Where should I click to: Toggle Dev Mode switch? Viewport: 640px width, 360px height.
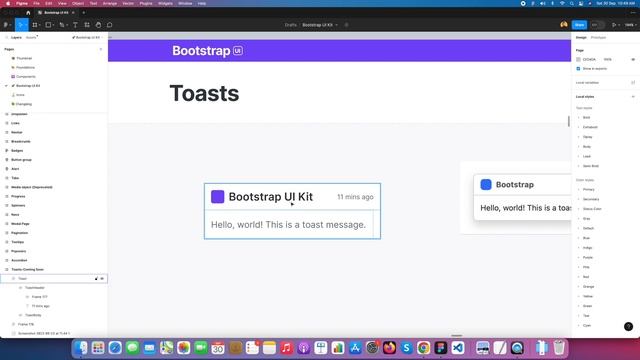pos(597,25)
